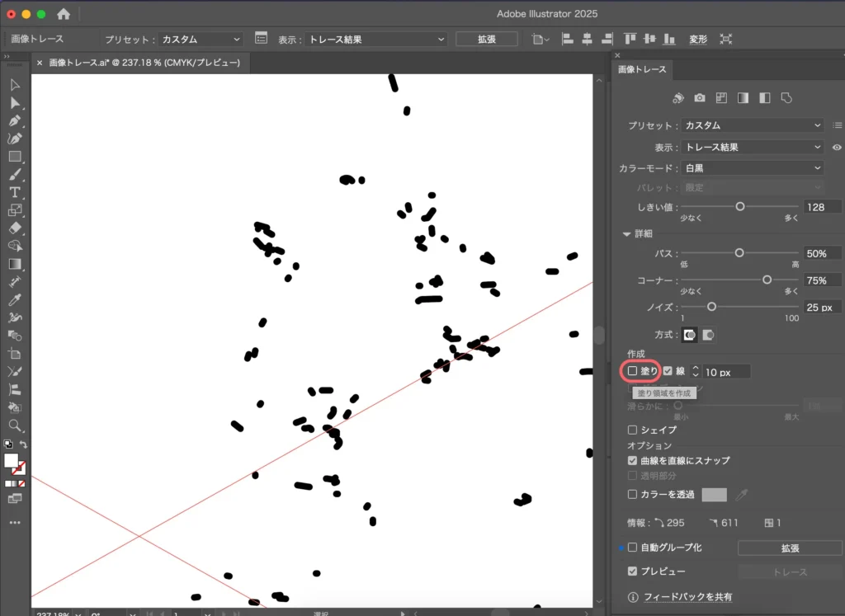Select the Type tool
The image size is (845, 616).
point(15,191)
